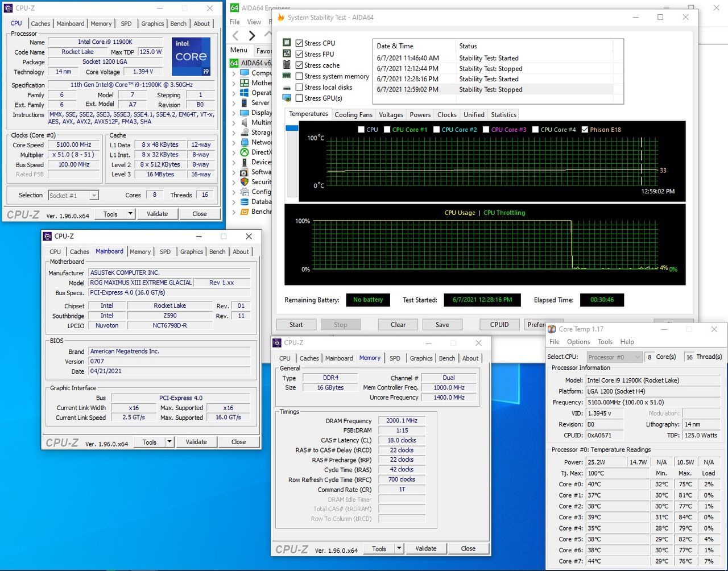
Task: Click the memory stick icon beside Stress system memory
Action: [x=287, y=76]
